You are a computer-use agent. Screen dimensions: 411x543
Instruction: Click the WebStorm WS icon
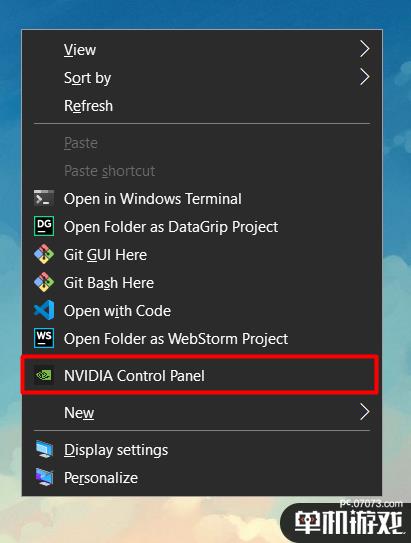click(x=44, y=338)
